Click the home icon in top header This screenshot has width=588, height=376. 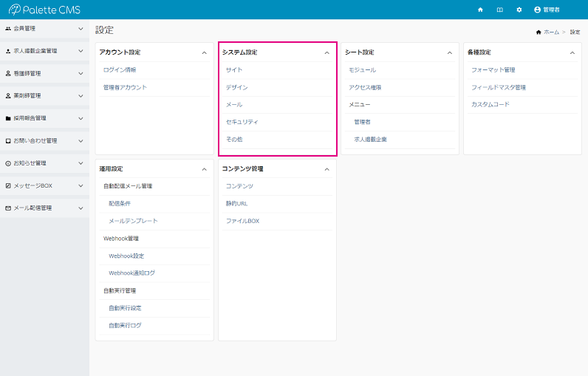[480, 10]
